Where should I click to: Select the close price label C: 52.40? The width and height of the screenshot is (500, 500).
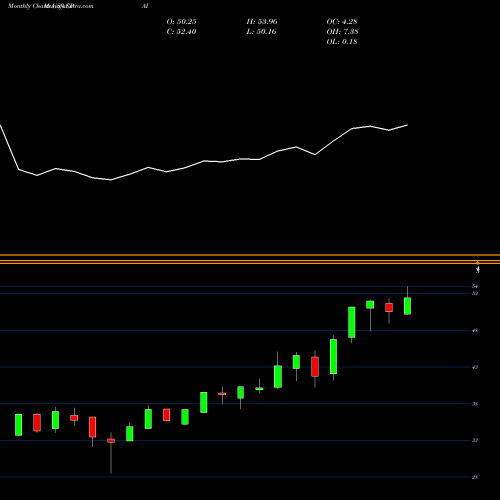click(181, 31)
